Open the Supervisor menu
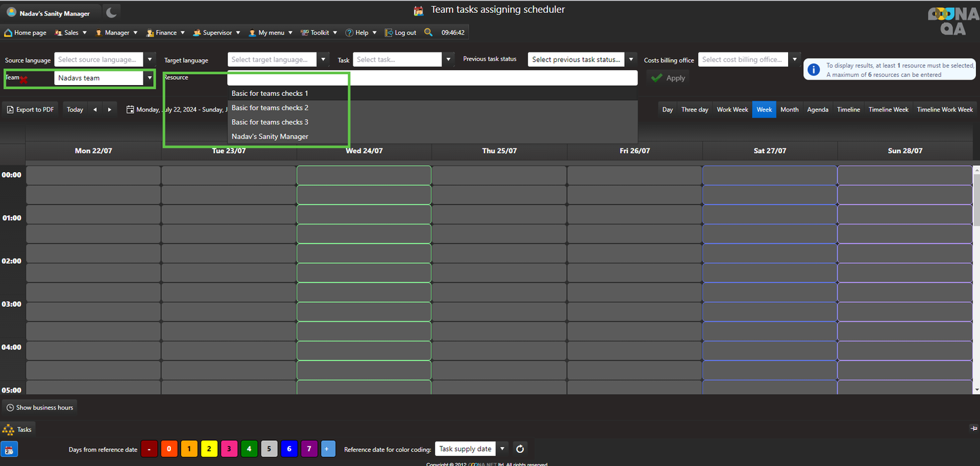 (x=216, y=33)
